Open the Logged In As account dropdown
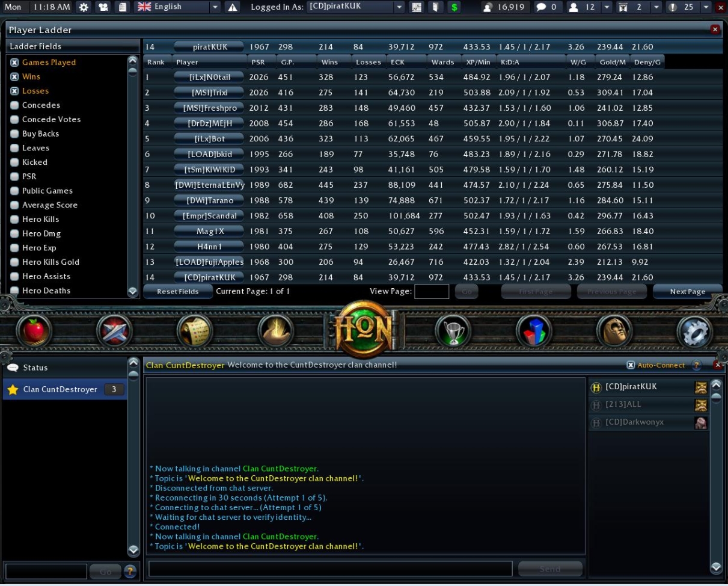 (x=356, y=7)
